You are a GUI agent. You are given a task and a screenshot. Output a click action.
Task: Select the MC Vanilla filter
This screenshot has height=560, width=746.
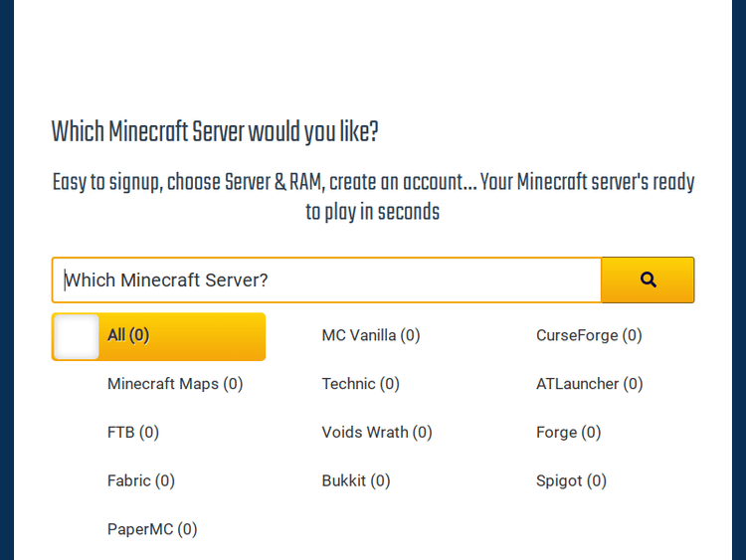(x=371, y=336)
